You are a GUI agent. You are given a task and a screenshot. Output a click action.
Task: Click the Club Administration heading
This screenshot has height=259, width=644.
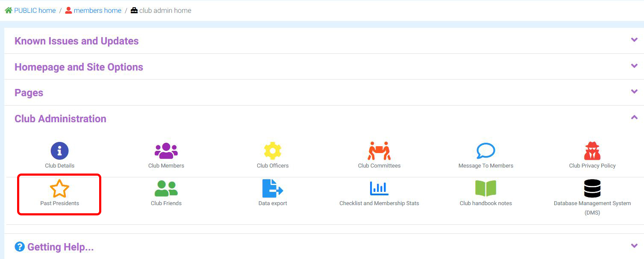pos(60,119)
